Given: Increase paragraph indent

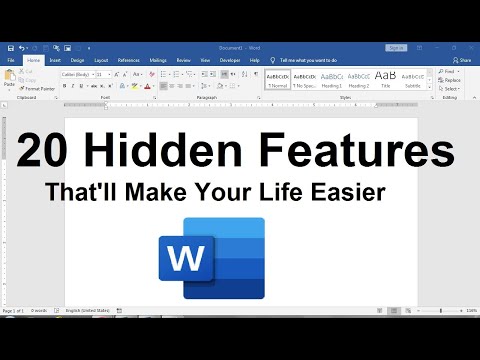Looking at the screenshot, I should coord(213,74).
